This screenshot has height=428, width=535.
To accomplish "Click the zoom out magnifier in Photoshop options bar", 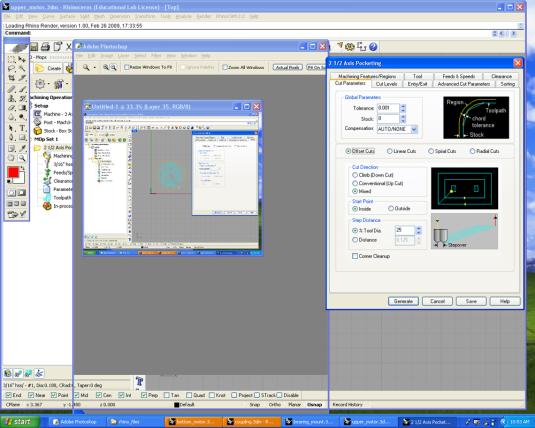I will (x=113, y=67).
